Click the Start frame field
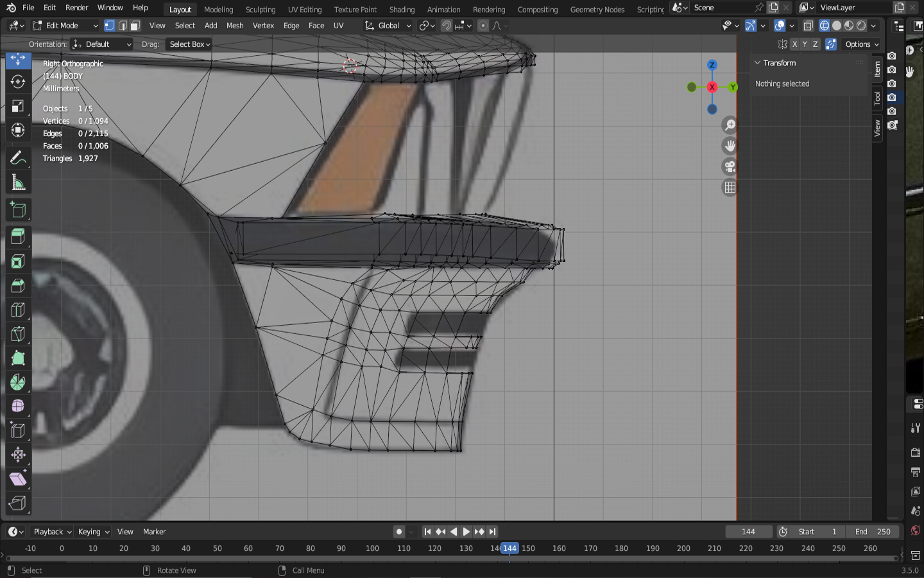Viewport: 924px width, 578px height. [x=817, y=532]
